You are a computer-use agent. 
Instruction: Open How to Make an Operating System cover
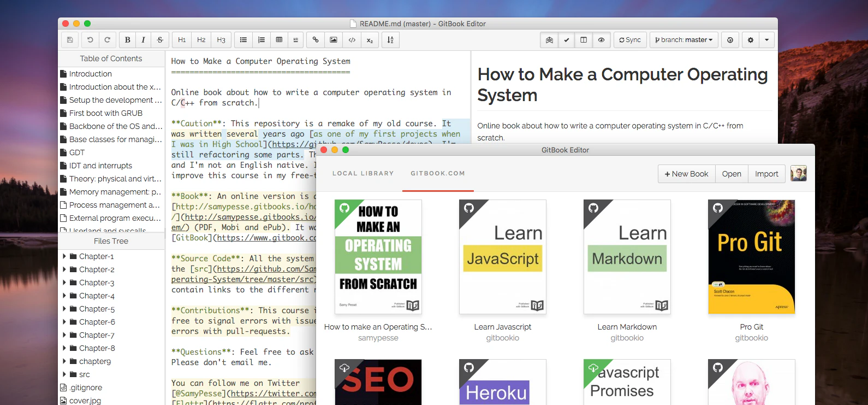tap(378, 257)
